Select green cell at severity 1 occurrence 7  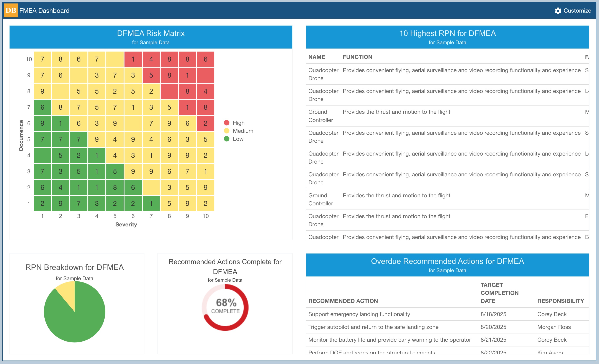point(42,107)
